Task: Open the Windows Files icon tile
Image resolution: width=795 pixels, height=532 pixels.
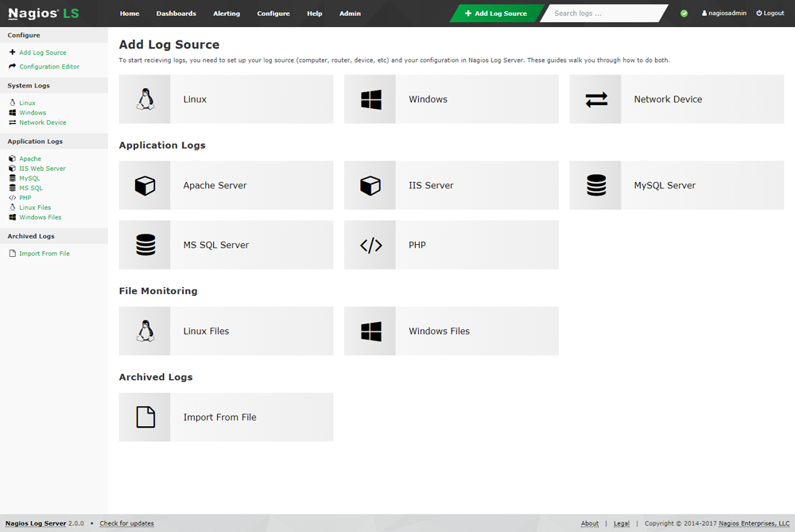Action: click(370, 331)
